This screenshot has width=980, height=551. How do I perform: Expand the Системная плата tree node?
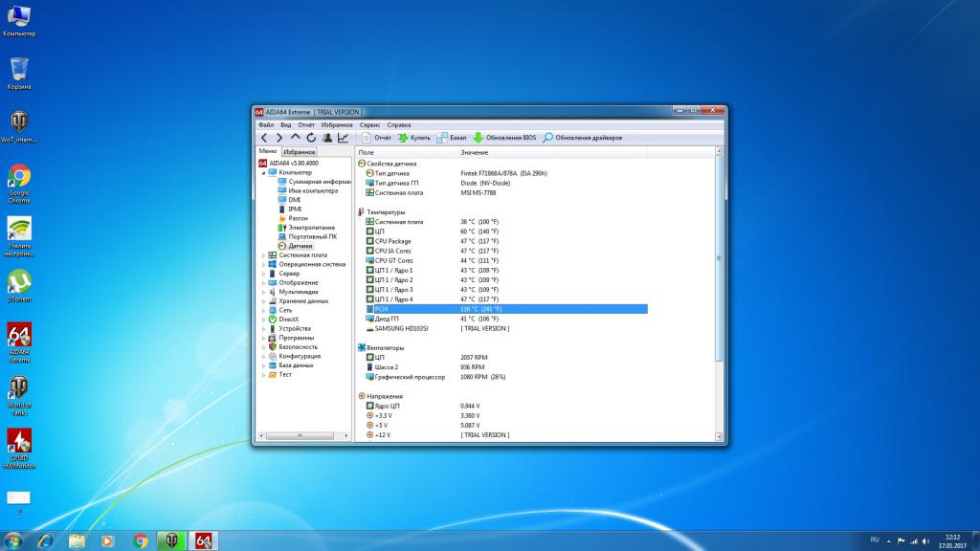click(264, 255)
